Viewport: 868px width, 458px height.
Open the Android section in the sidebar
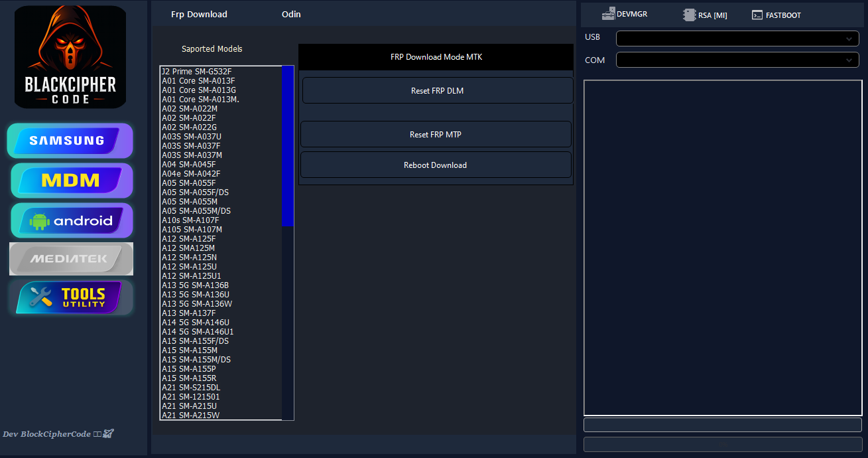coord(72,221)
